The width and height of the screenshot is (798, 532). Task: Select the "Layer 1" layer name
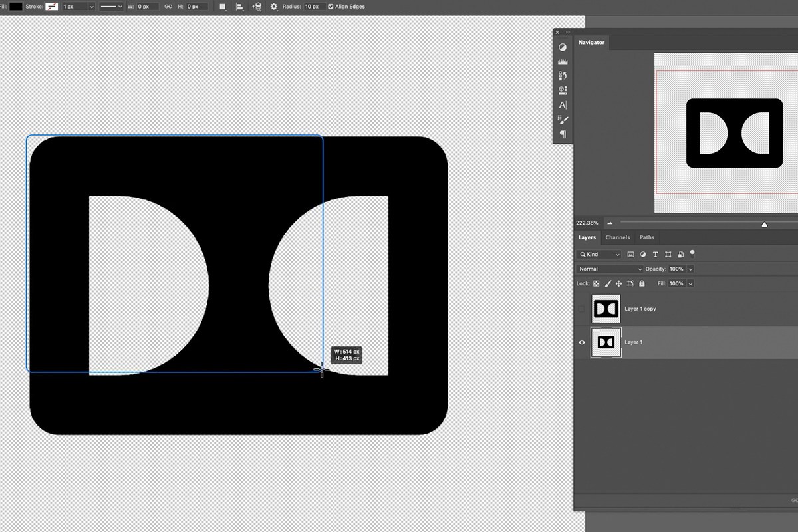[x=634, y=342]
